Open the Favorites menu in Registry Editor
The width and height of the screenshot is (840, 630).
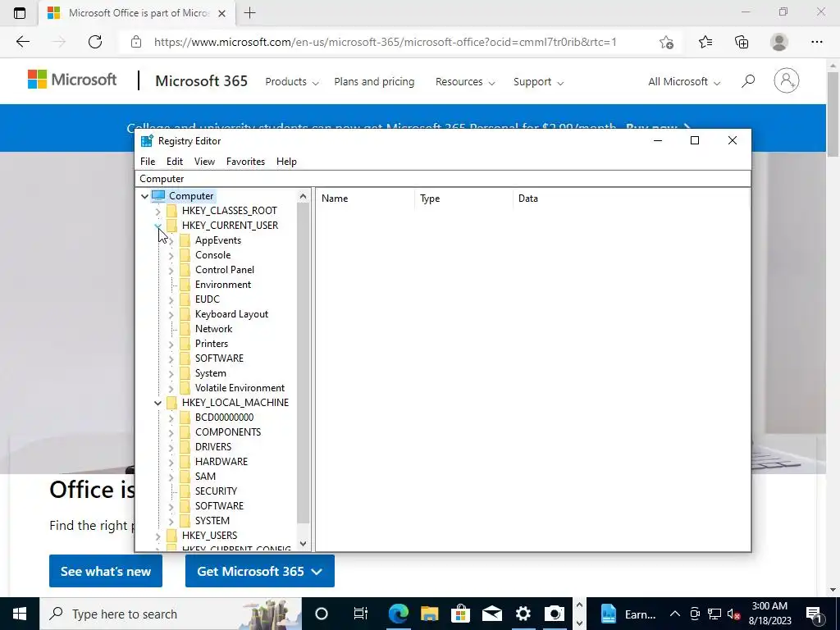pos(245,162)
